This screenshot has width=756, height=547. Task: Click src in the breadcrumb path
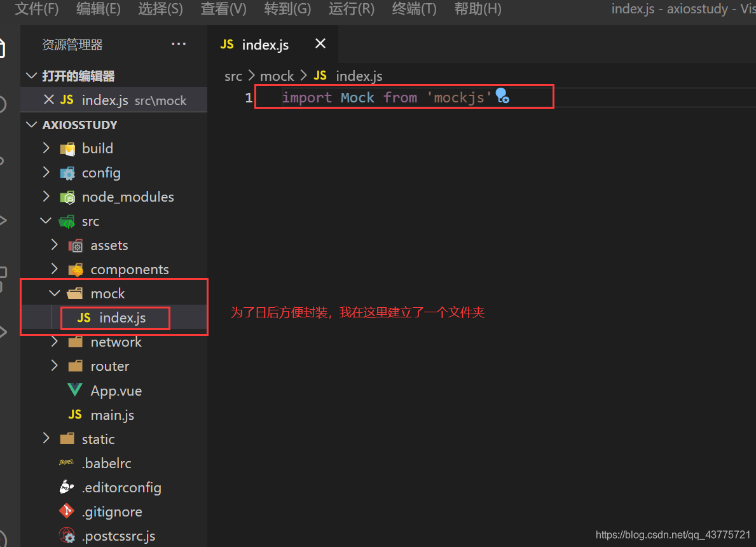point(233,76)
